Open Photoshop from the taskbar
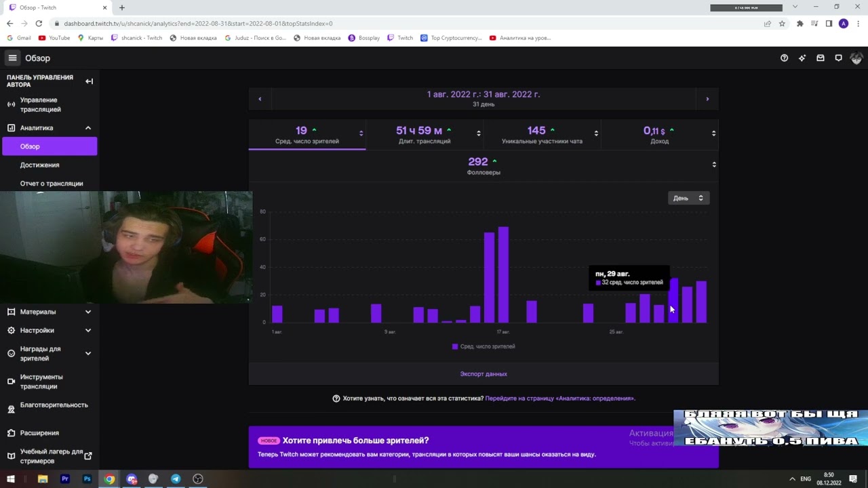Image resolution: width=868 pixels, height=488 pixels. 87,479
